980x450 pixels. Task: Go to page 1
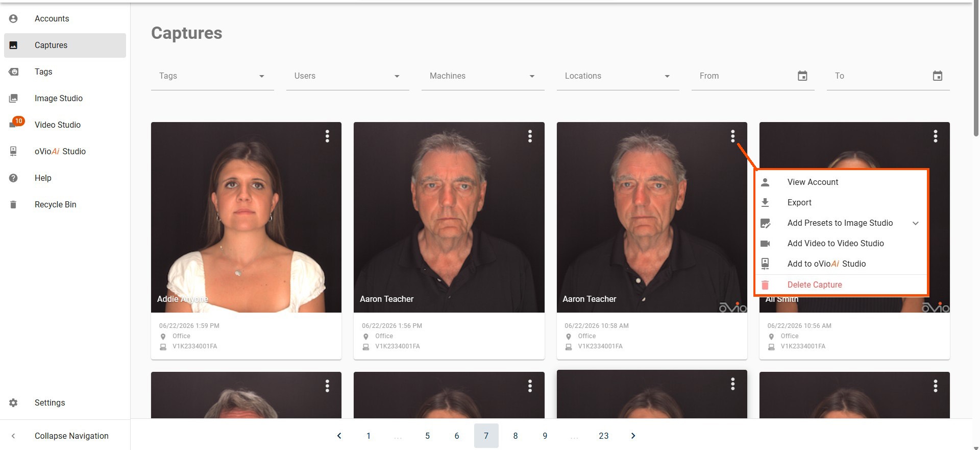coord(369,436)
